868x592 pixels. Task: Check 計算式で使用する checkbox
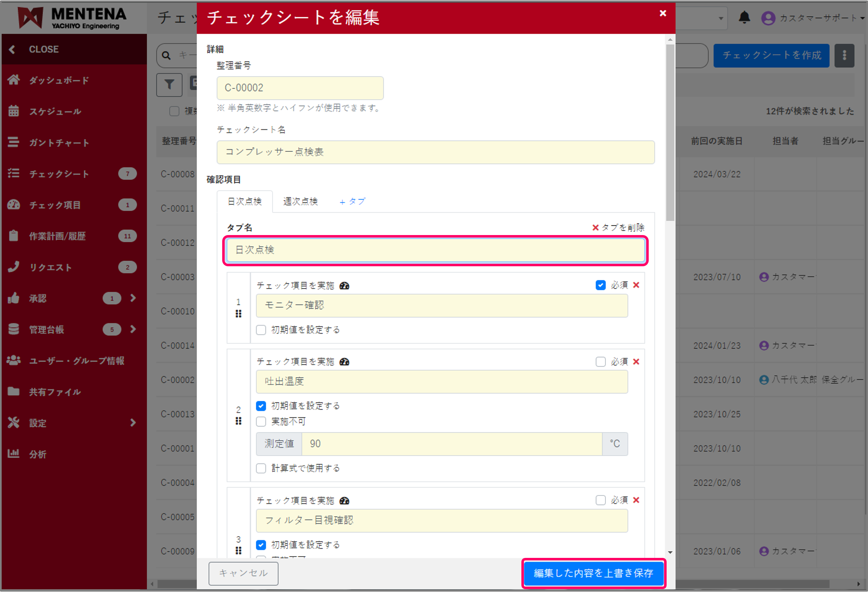(261, 468)
